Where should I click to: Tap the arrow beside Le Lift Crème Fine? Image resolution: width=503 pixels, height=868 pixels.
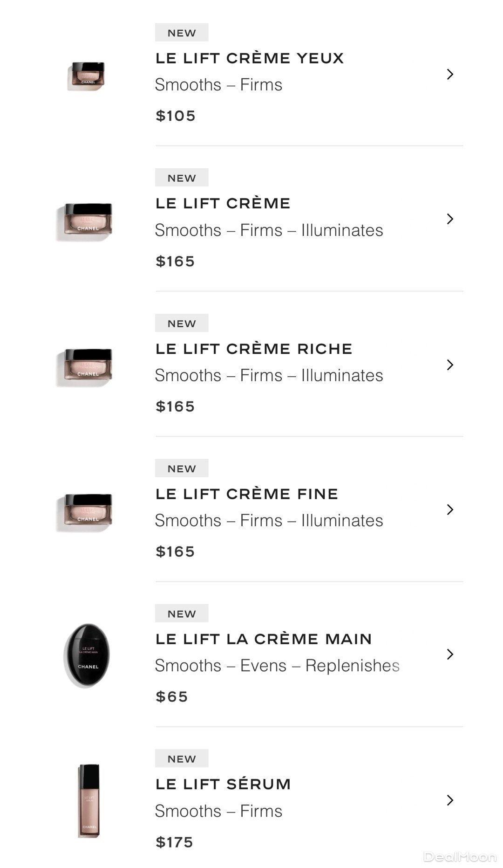point(449,510)
